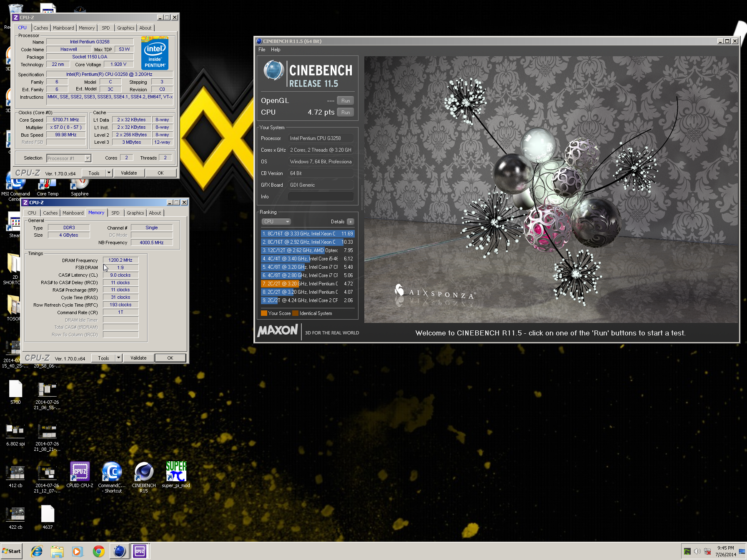Image resolution: width=747 pixels, height=560 pixels.
Task: Open the 412 cb desktop file
Action: [x=15, y=477]
